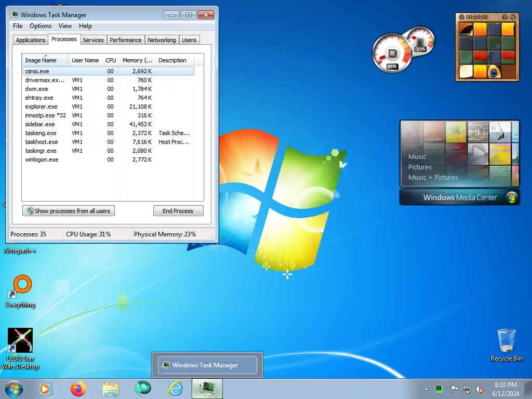The height and width of the screenshot is (399, 532).
Task: Sort processes by Description column
Action: (x=175, y=60)
